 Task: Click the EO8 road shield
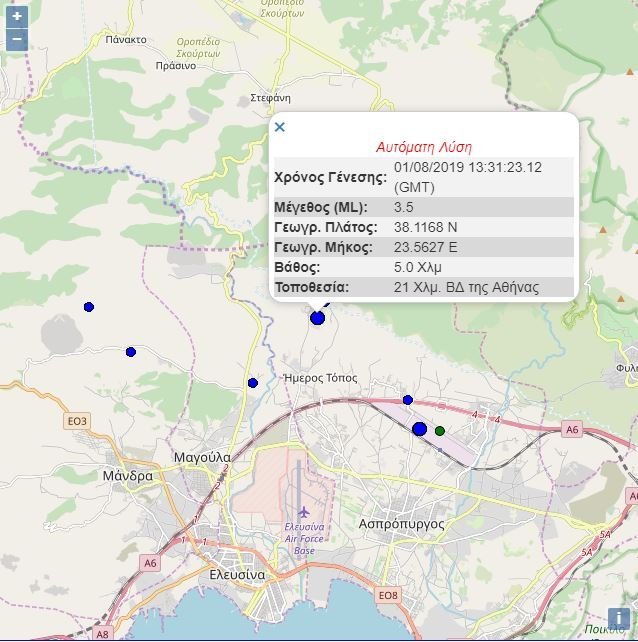tap(387, 596)
